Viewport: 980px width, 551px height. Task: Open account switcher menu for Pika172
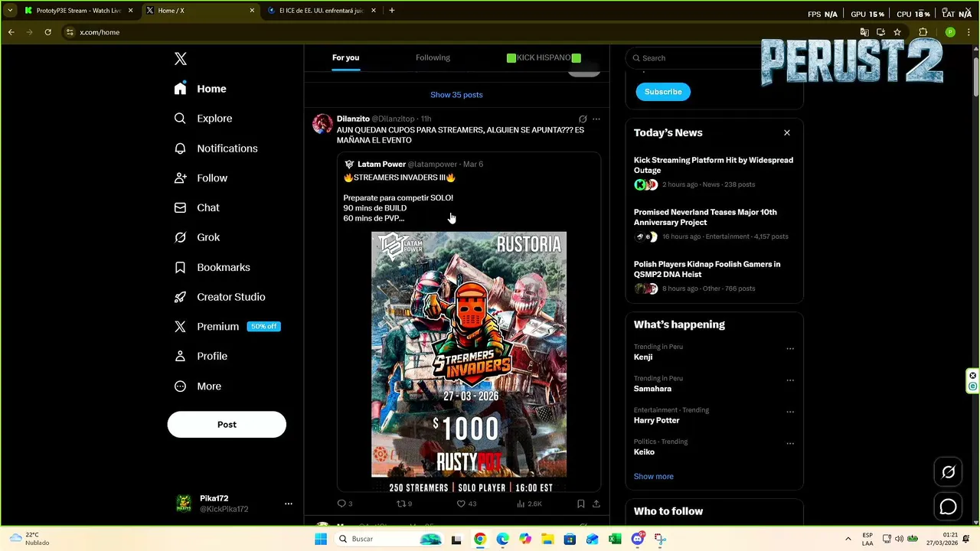coord(289,504)
